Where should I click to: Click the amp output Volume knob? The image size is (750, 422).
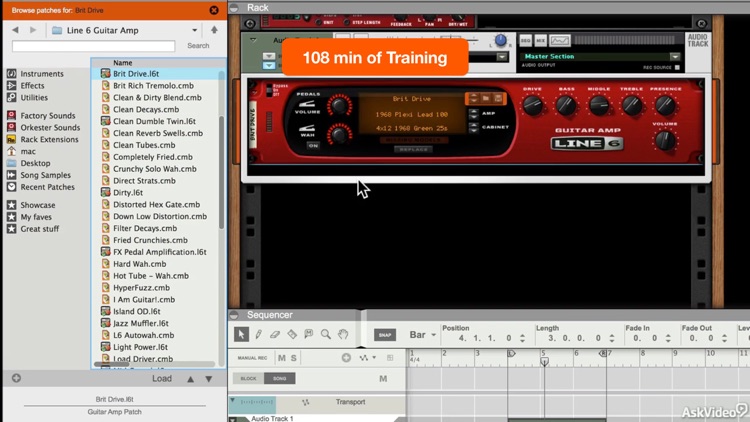[664, 140]
